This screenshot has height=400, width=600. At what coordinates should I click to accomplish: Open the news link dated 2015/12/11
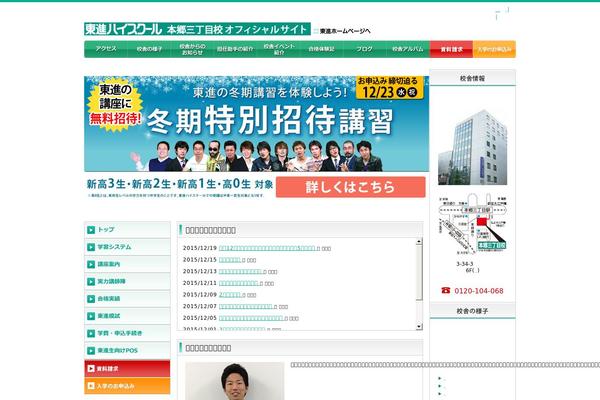click(x=238, y=283)
